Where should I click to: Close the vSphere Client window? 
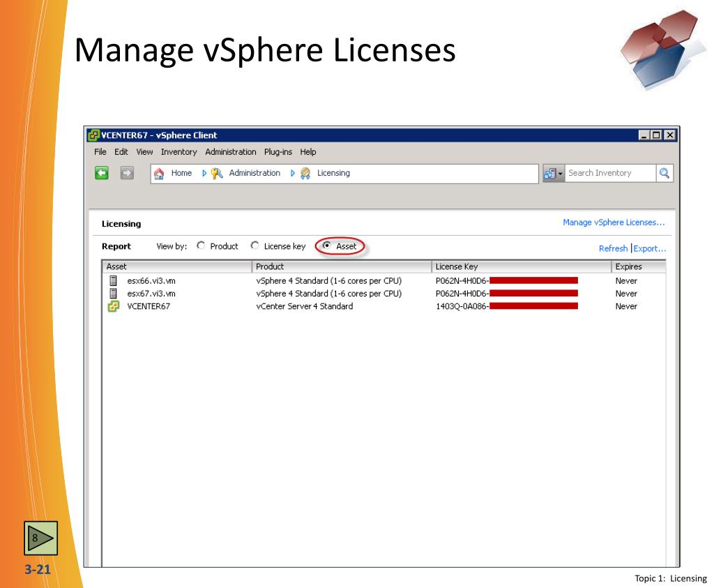(670, 135)
